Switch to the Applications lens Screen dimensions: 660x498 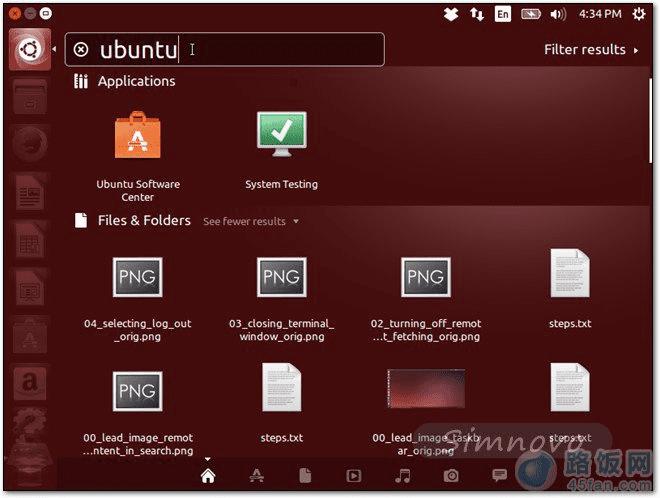[x=256, y=476]
